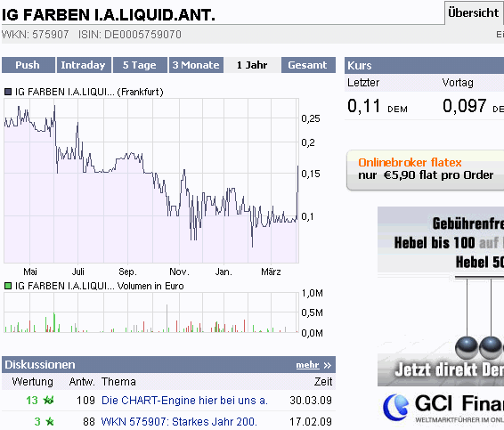Click the Antw. column header

click(82, 381)
